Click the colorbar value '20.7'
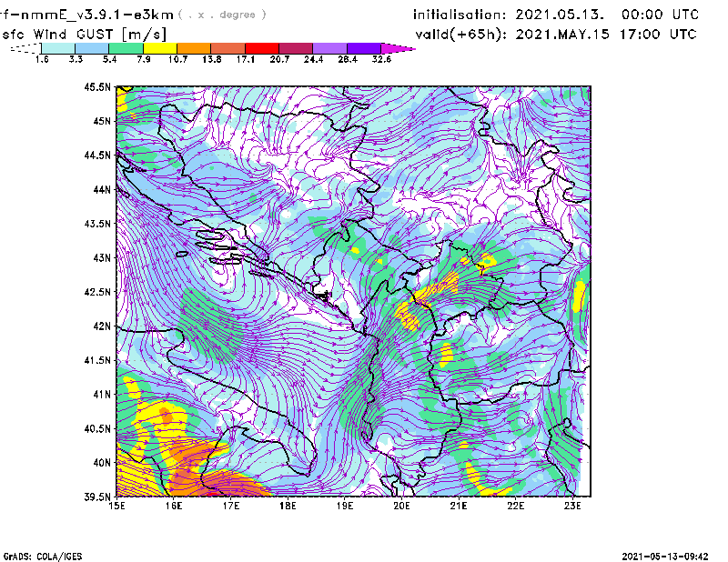This screenshot has width=728, height=562. (279, 59)
